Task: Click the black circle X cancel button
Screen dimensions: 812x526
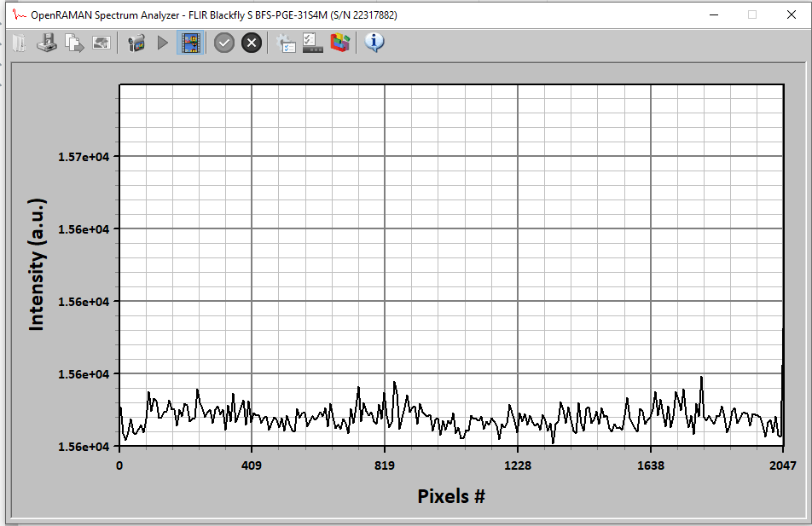Action: pos(252,43)
